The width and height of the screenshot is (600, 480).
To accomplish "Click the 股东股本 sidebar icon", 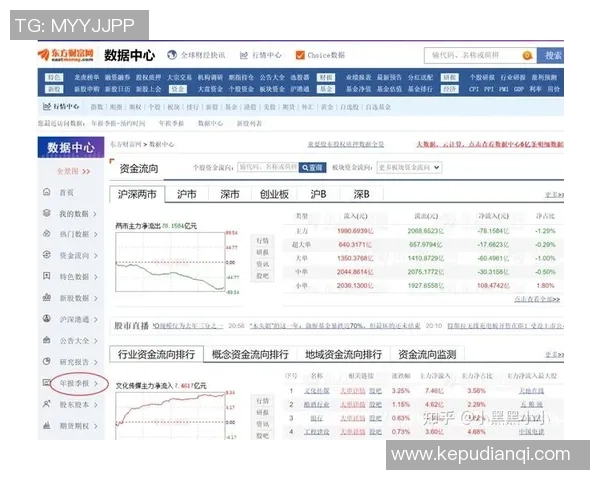I will [x=47, y=404].
